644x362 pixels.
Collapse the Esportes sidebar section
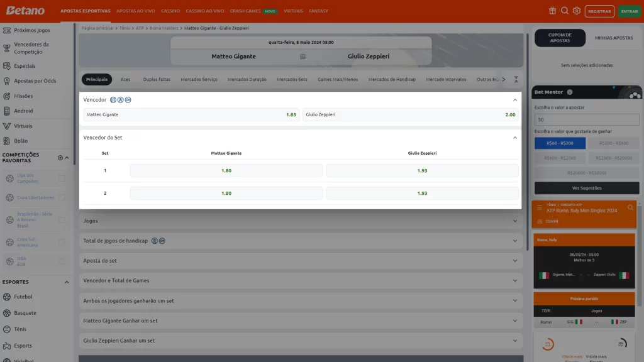67,282
